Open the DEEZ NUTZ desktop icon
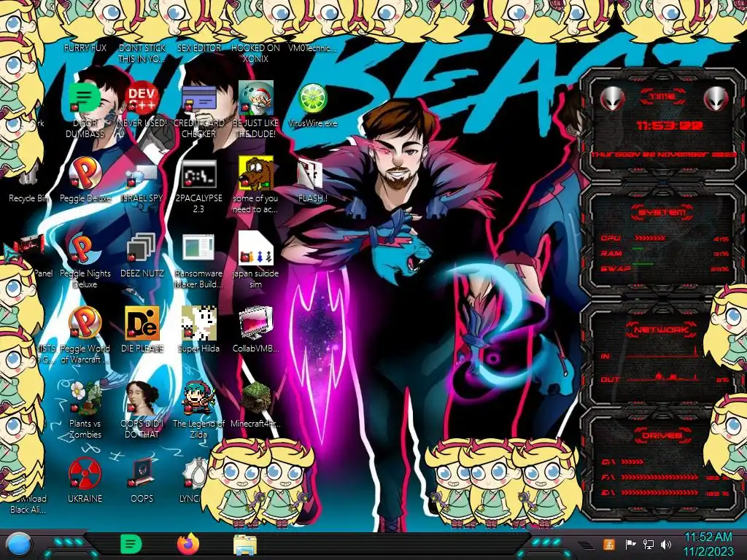 coord(142,249)
